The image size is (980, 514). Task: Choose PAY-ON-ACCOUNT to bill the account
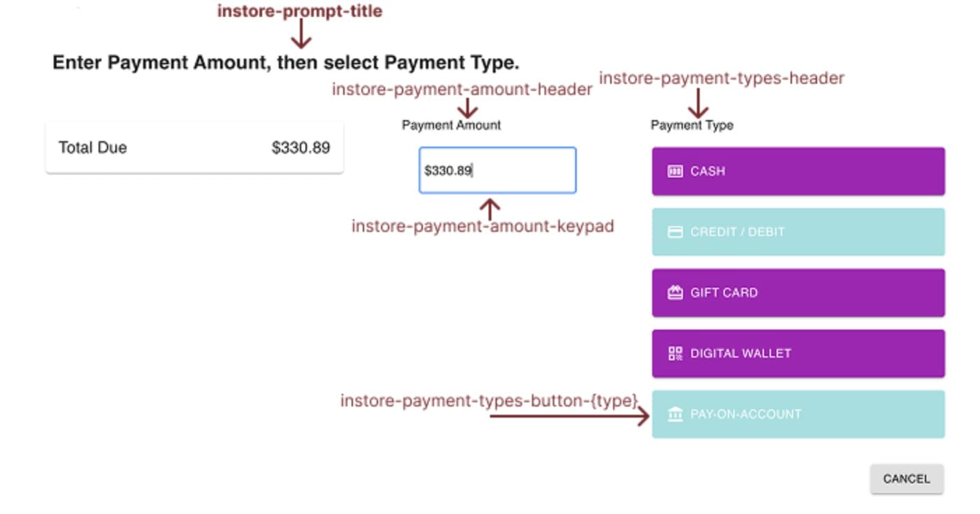coord(797,414)
